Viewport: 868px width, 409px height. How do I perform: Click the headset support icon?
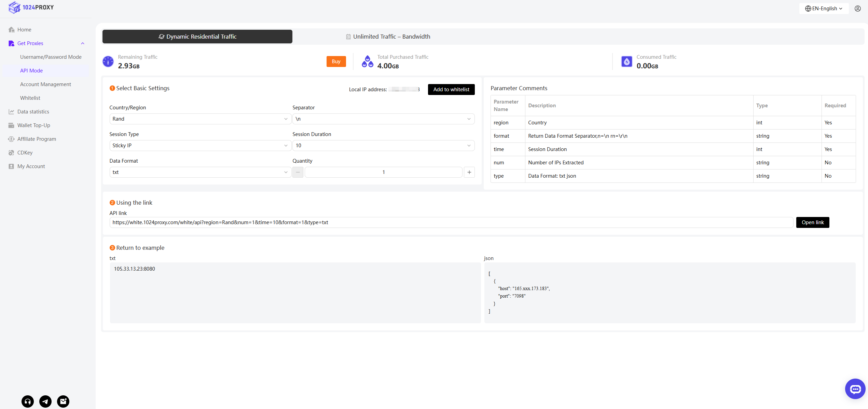[x=28, y=401]
